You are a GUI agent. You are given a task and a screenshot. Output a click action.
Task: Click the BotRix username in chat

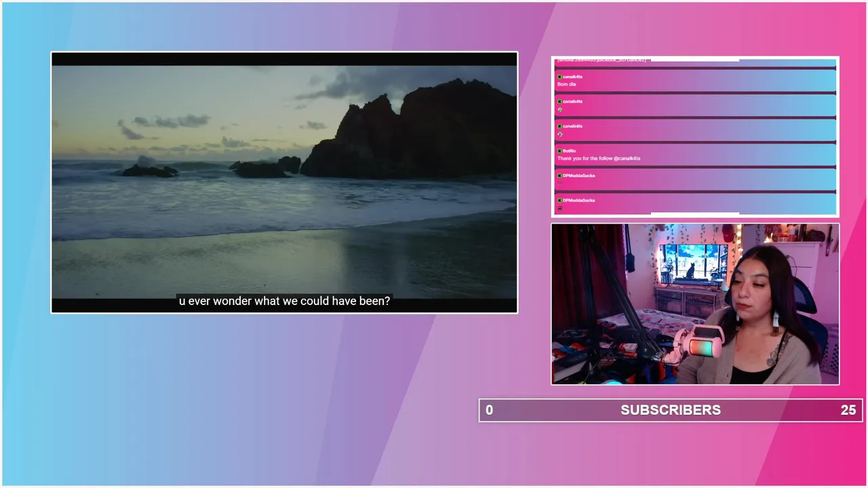point(569,150)
